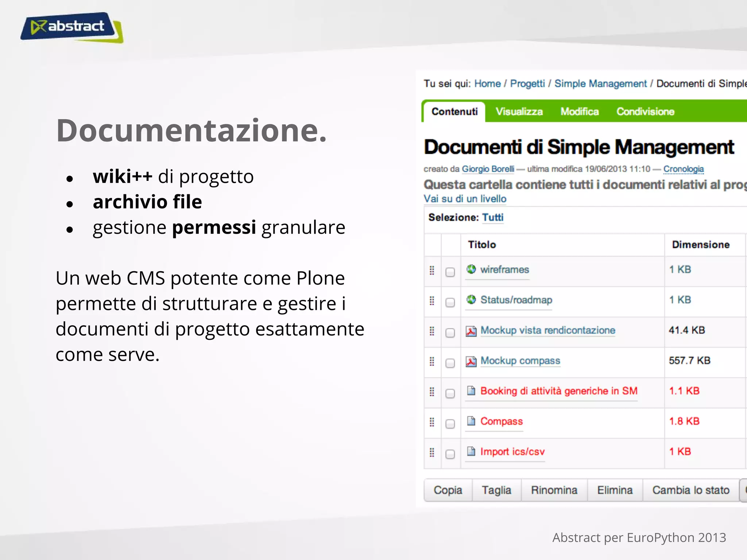
Task: Click the Documenti di Simple Management heading
Action: point(579,147)
